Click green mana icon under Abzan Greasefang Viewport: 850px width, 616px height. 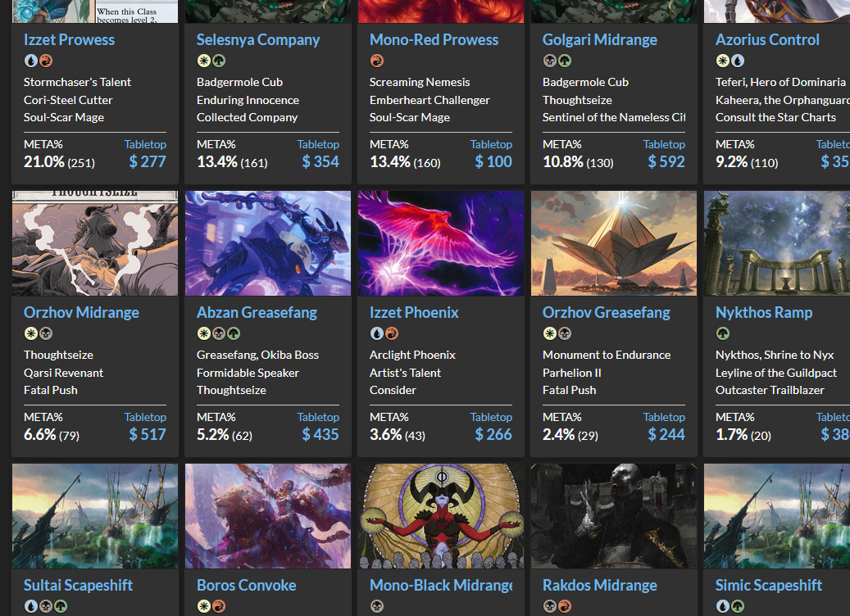(x=234, y=333)
